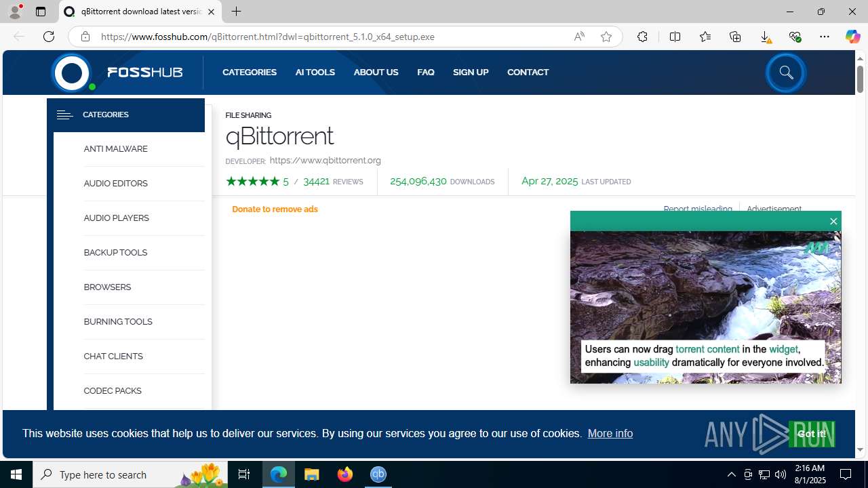Image resolution: width=868 pixels, height=488 pixels.
Task: Open FAQ navigation item
Action: pyautogui.click(x=426, y=73)
